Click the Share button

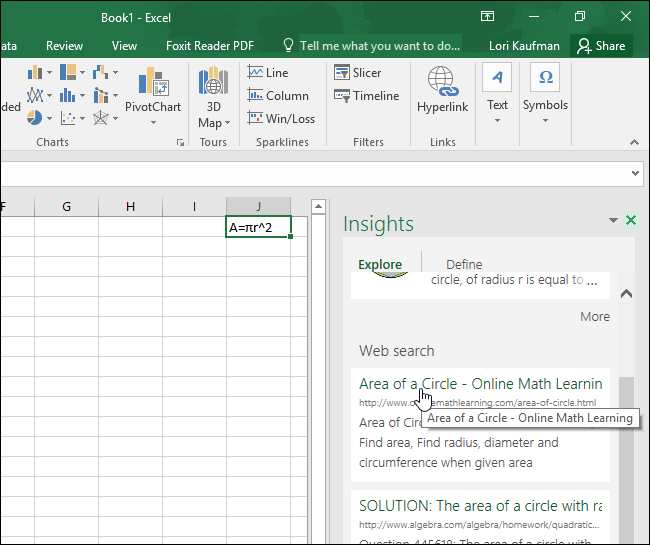tap(601, 46)
